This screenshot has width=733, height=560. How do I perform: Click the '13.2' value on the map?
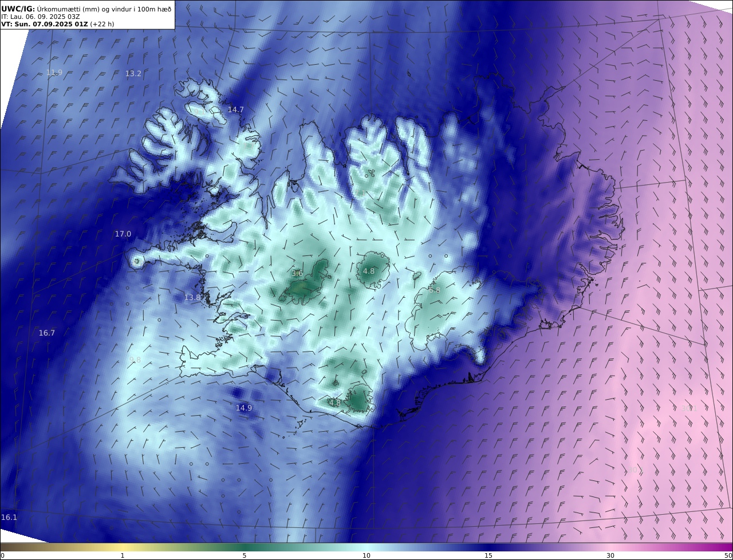click(x=133, y=73)
